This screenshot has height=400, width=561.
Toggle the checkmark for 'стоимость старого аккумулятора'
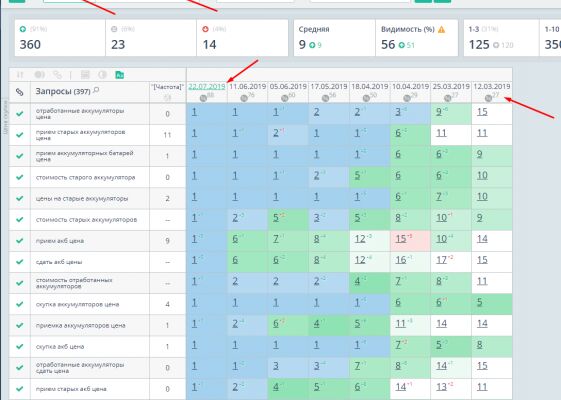point(20,177)
